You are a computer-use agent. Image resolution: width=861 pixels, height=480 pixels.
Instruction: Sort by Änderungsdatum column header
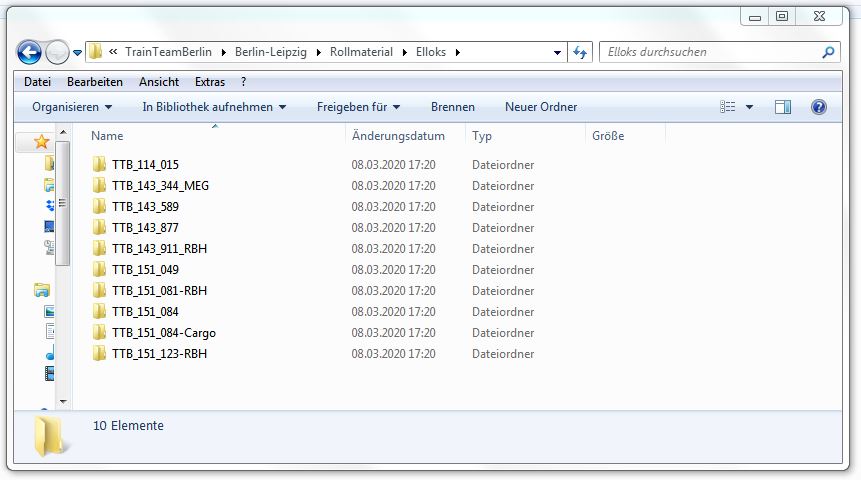[398, 136]
